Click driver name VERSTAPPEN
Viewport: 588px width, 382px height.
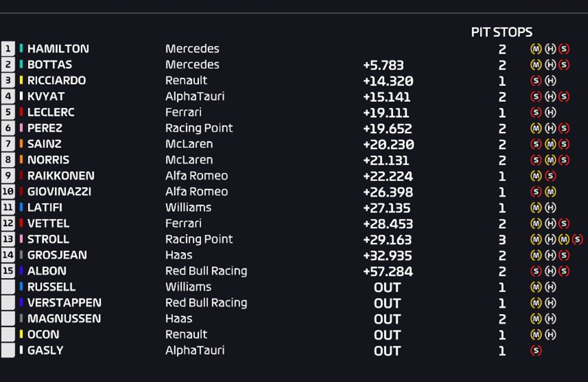point(64,303)
